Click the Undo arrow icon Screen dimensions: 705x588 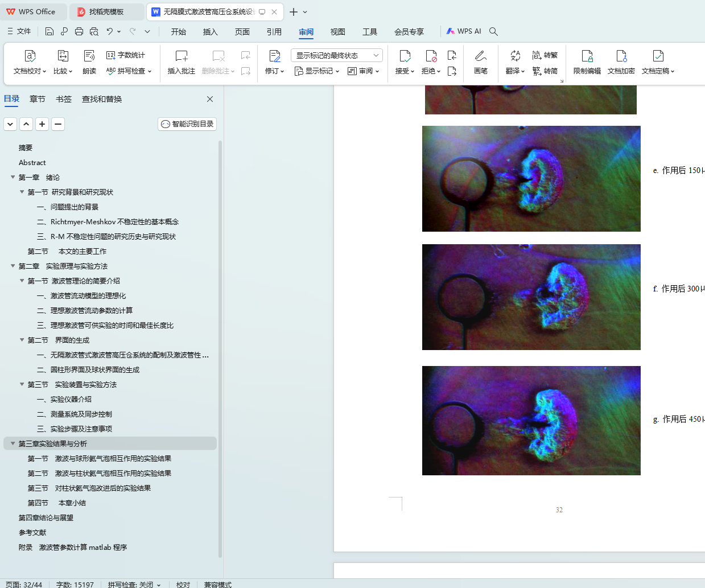coord(110,31)
